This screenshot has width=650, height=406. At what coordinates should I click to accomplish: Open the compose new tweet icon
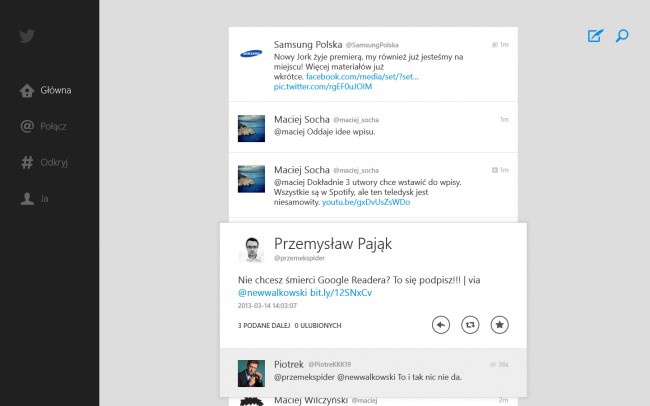(x=595, y=36)
